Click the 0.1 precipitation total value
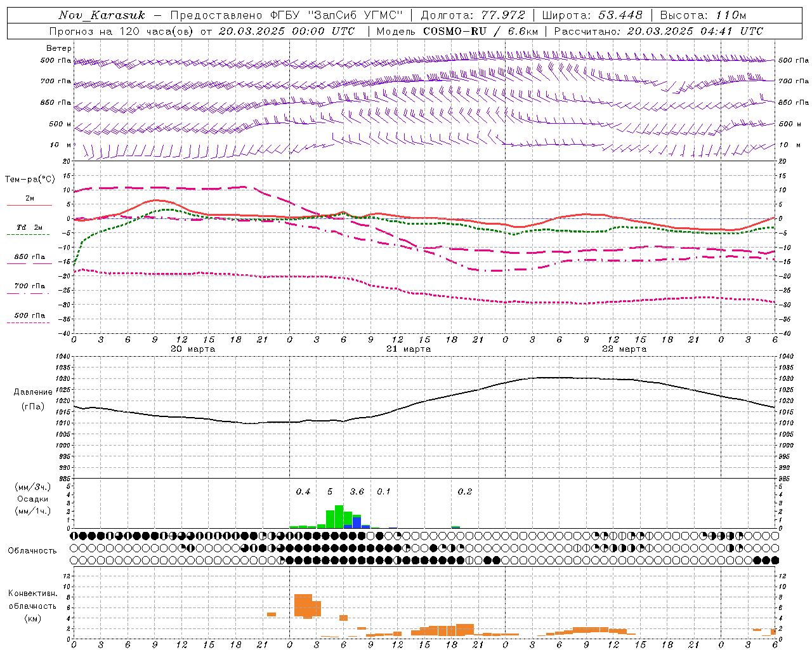Viewport: 812px width, 650px height. coord(384,492)
